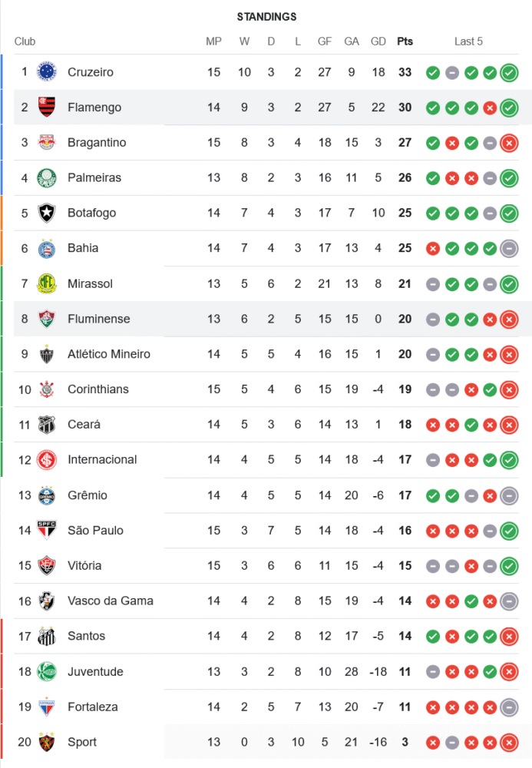
Task: Click the Flamengo club crest icon
Action: pyautogui.click(x=47, y=108)
